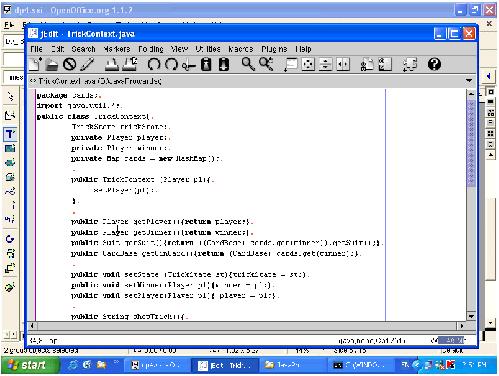Click the Plugin Manager toolbar icon
Viewport: 499px width, 376px height.
click(x=410, y=64)
